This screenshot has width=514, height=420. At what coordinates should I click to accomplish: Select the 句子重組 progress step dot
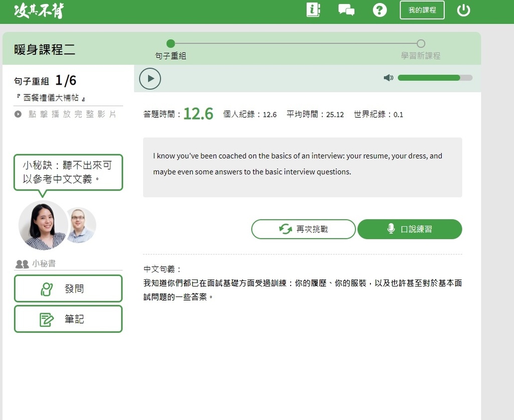(171, 43)
